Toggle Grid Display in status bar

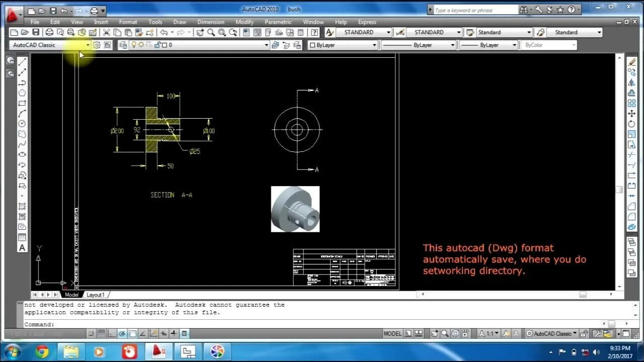(x=101, y=333)
